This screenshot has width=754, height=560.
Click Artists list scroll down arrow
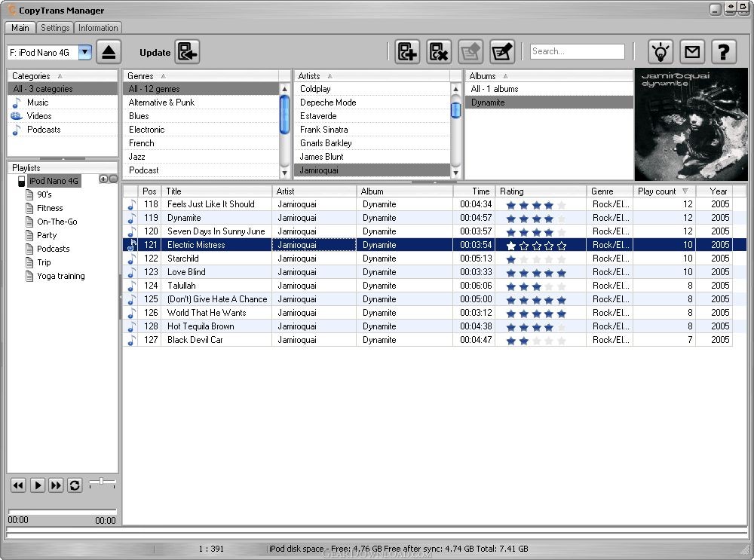[455, 172]
